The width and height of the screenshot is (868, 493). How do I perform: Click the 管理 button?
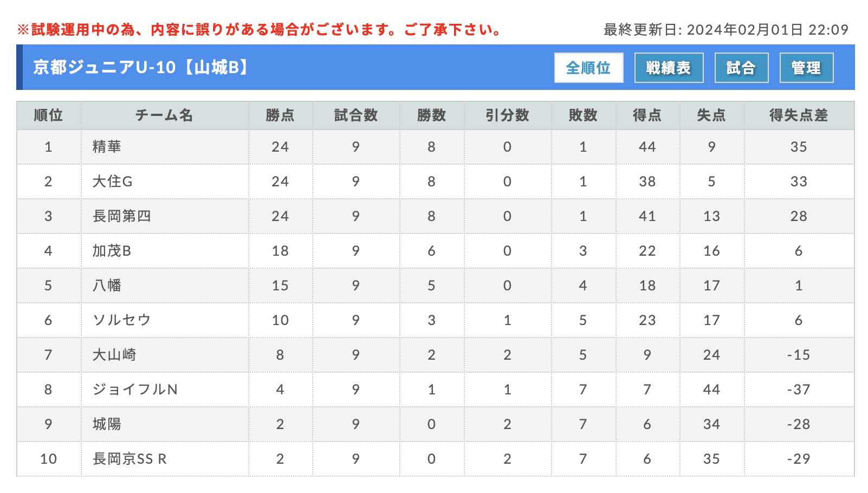pyautogui.click(x=806, y=68)
